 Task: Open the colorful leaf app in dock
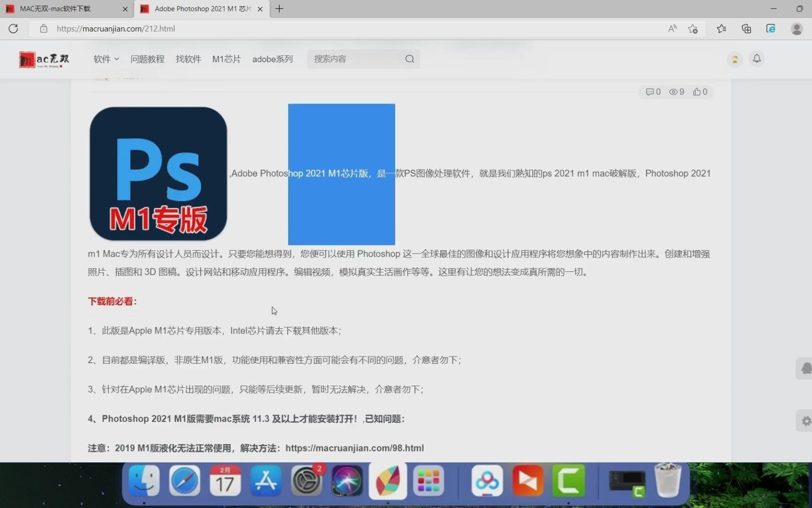388,481
